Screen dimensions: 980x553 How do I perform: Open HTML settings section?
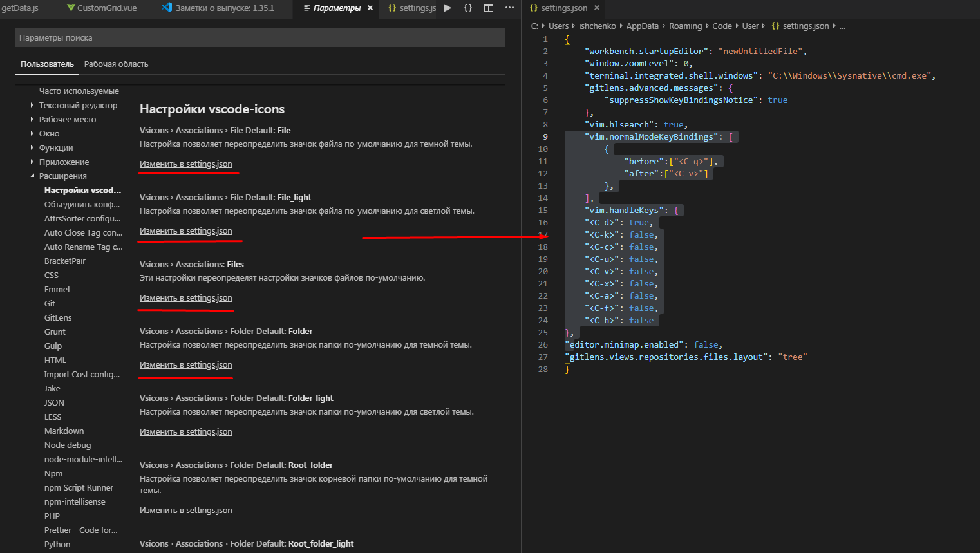(55, 360)
